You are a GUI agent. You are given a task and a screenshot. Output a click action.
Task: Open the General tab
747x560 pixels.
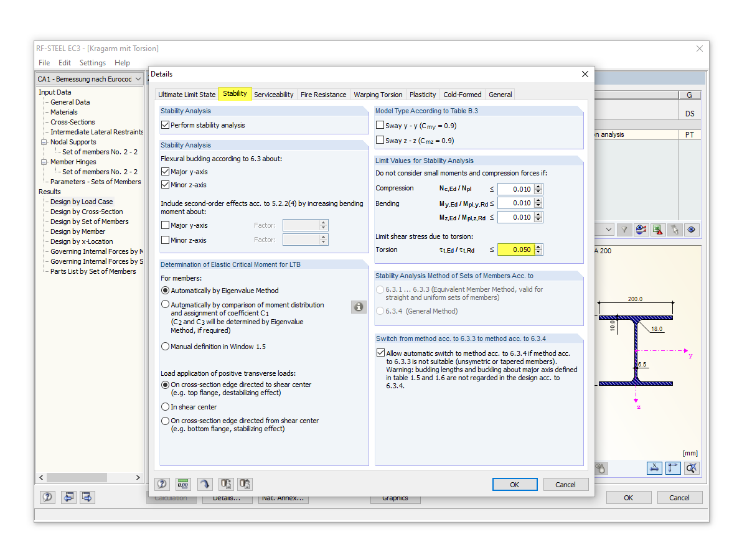(500, 95)
